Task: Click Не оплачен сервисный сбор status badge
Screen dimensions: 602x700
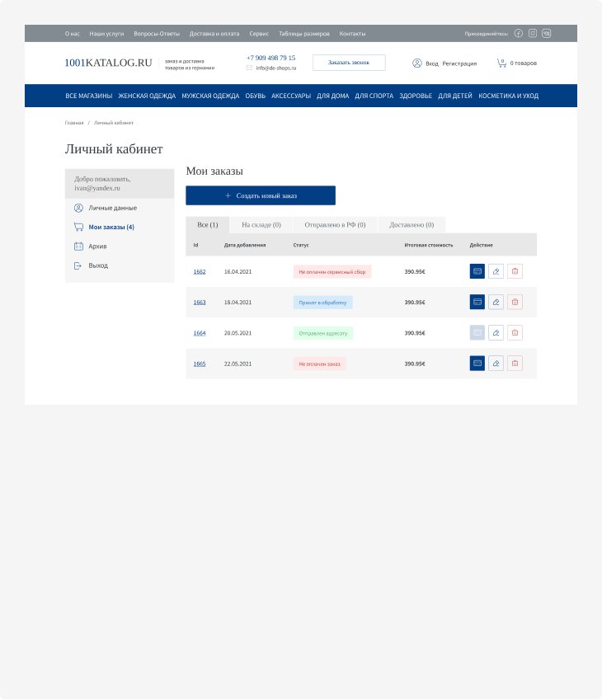Action: coord(332,272)
